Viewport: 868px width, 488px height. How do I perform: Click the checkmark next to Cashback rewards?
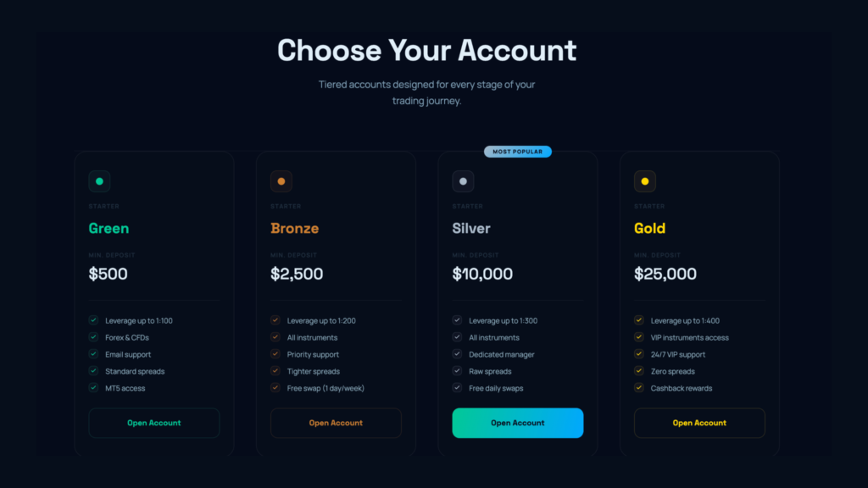(x=639, y=388)
